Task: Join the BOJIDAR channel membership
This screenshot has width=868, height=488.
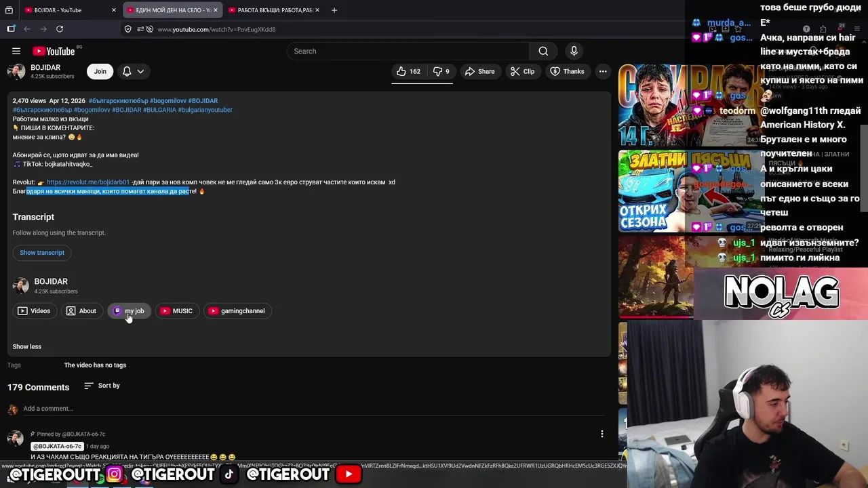Action: 100,71
